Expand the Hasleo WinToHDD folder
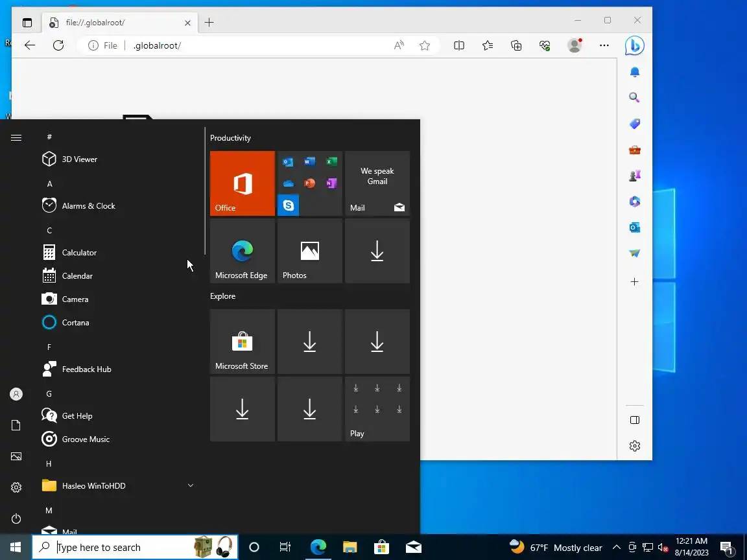Image resolution: width=747 pixels, height=560 pixels. 117,485
